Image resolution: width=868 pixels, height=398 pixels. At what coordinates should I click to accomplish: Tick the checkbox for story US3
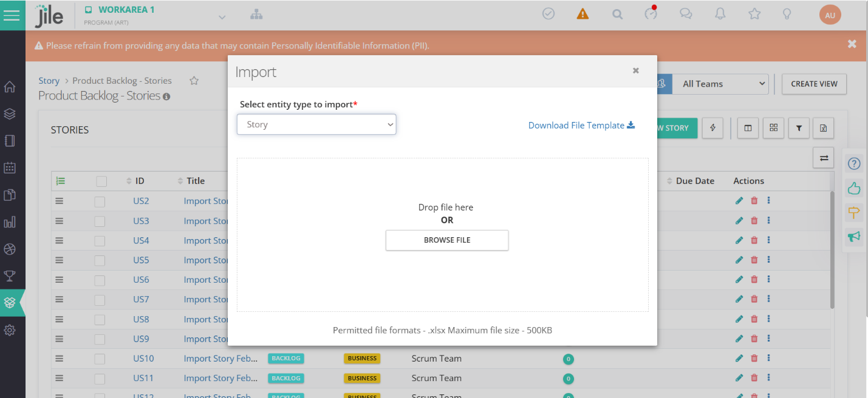point(100,221)
